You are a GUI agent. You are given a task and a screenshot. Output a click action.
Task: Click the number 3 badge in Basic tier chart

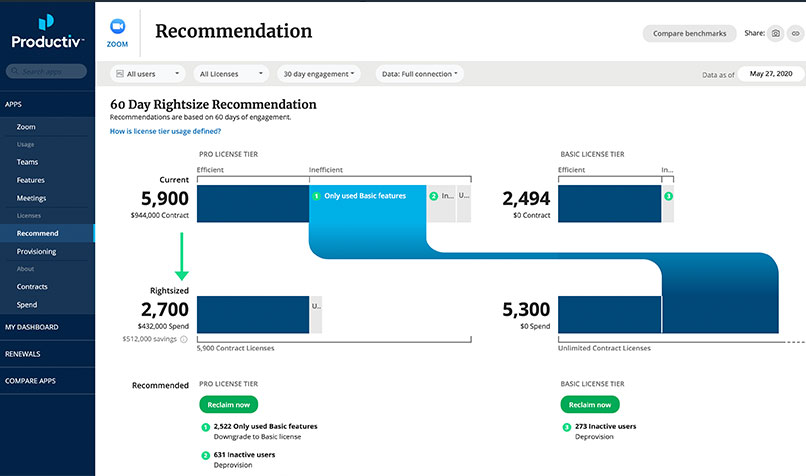[668, 196]
